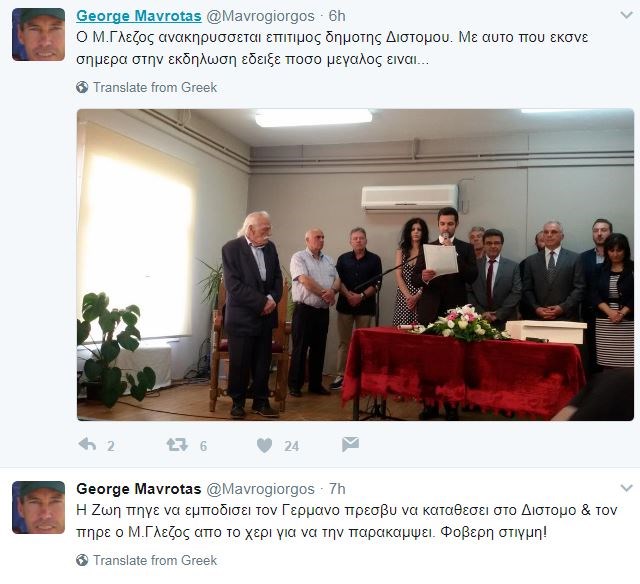Viewport: 640px width, 584px height.
Task: Retweet the tweet with the ceremony photo
Action: click(x=177, y=444)
